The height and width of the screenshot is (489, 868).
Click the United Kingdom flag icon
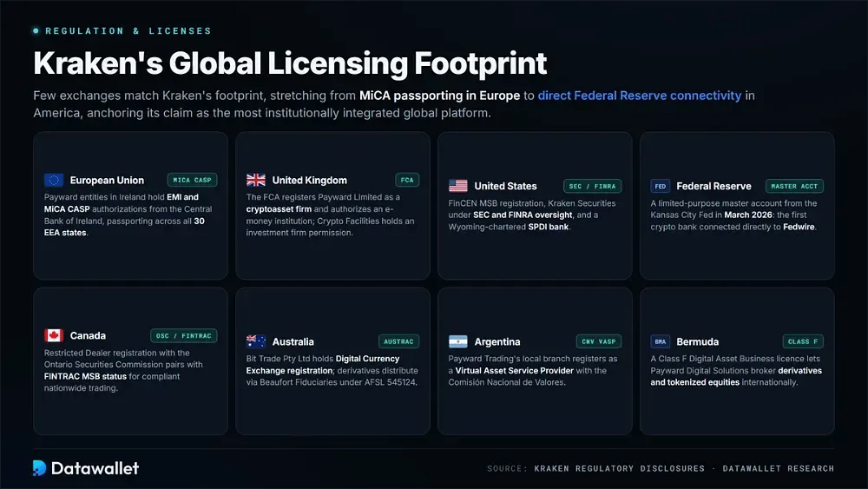coord(256,180)
